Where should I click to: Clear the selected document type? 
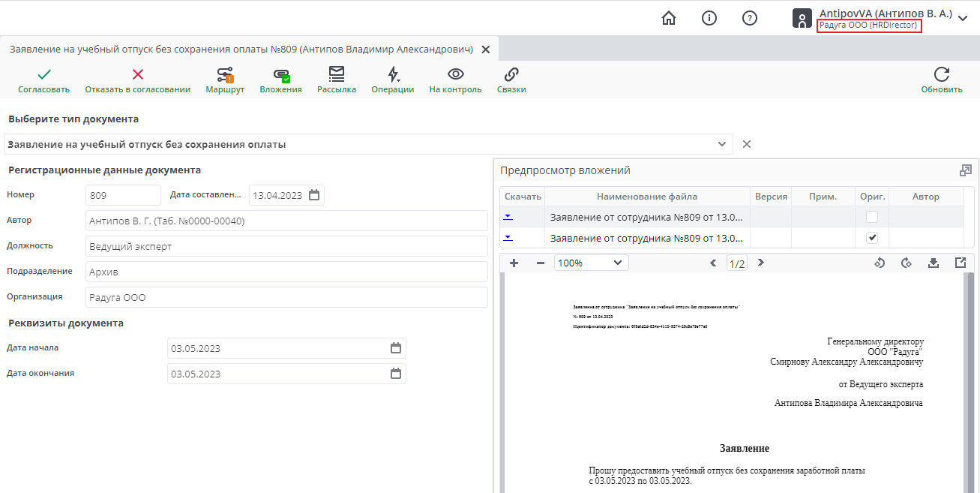click(x=747, y=144)
